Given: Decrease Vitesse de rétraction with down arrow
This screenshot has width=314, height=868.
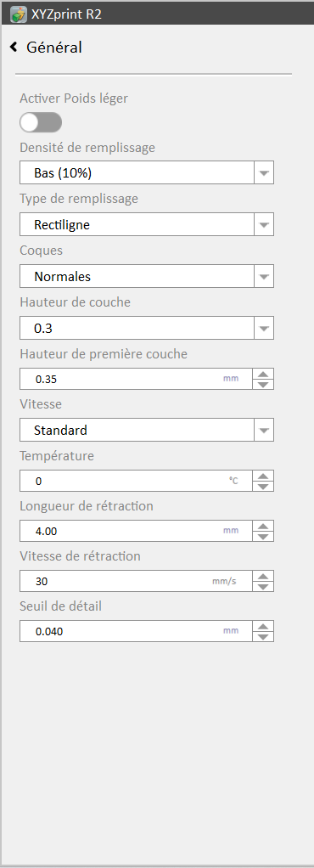Looking at the screenshot, I should coord(263,586).
